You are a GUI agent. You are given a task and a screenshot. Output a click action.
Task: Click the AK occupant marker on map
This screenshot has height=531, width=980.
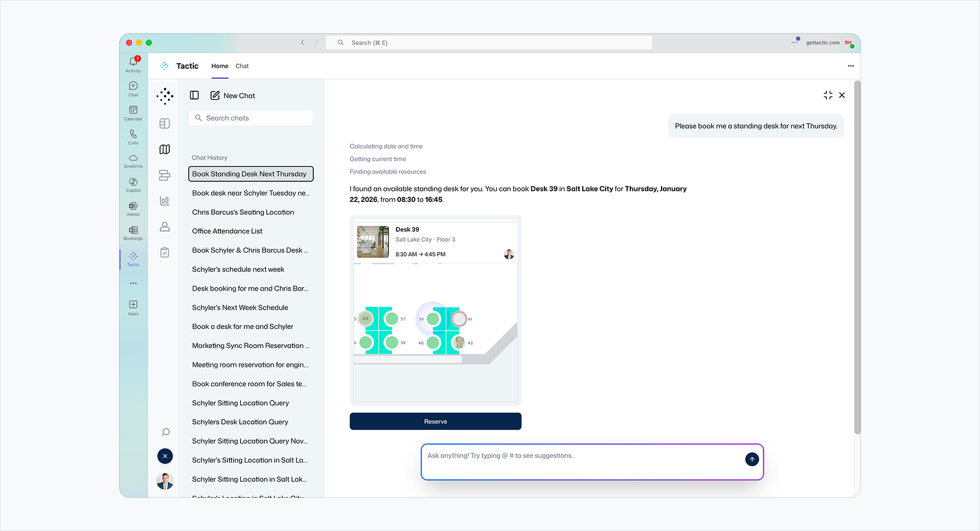coord(366,319)
